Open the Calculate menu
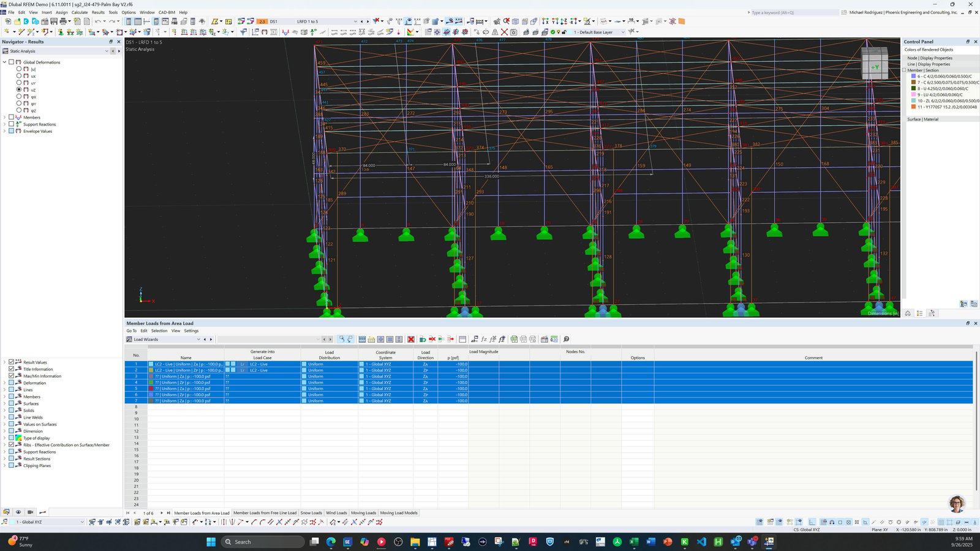The image size is (980, 551). (x=80, y=12)
